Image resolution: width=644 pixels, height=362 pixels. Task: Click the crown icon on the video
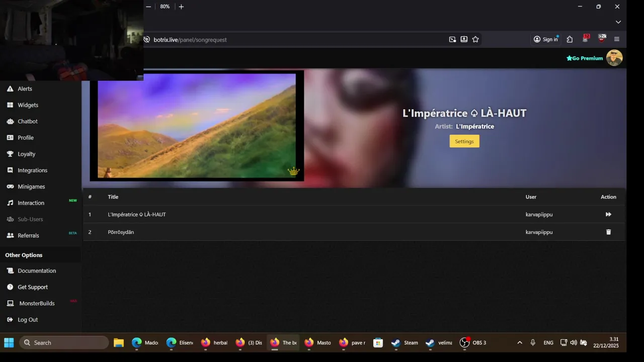(x=293, y=171)
